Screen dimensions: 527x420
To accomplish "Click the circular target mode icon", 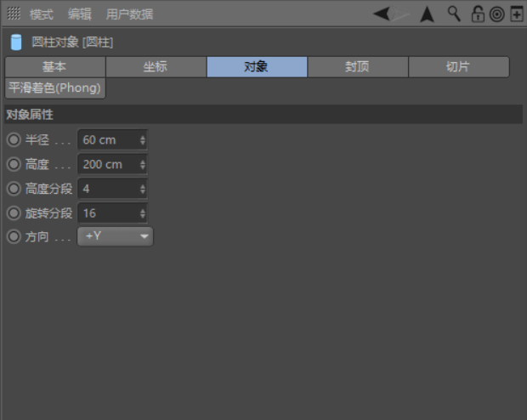I will point(497,14).
